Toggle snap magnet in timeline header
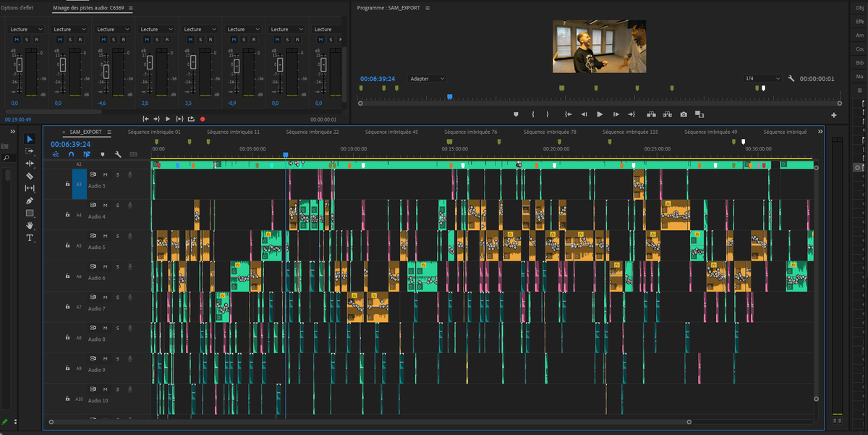 point(71,154)
